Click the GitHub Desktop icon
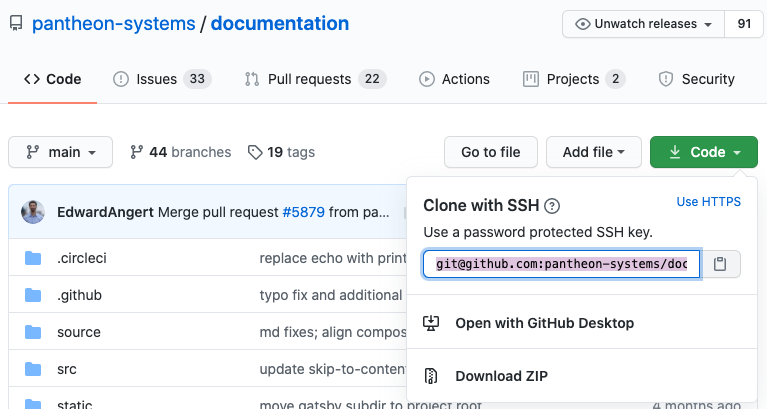This screenshot has width=767, height=409. [431, 323]
